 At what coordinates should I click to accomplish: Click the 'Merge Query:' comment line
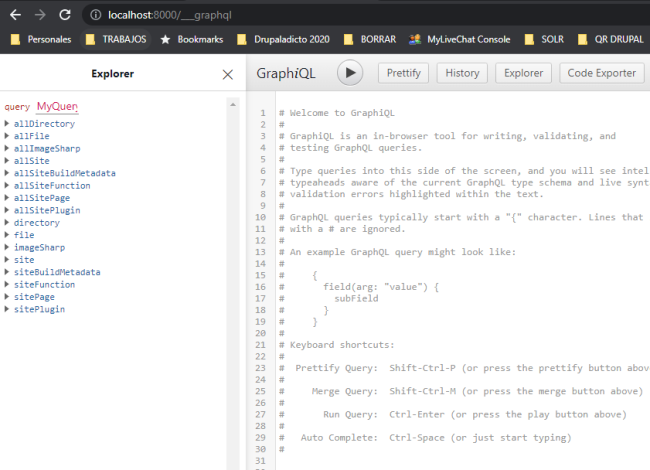[461, 391]
